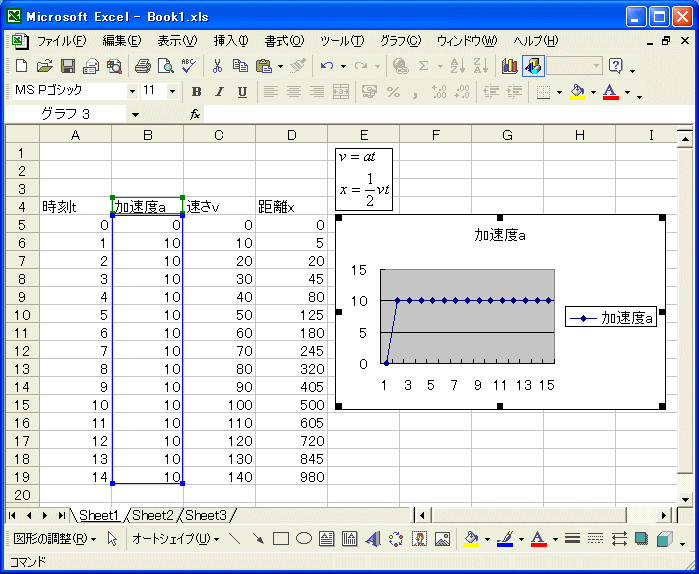This screenshot has width=699, height=574.
Task: Open the Name Box dropdown arrow
Action: pyautogui.click(x=135, y=115)
